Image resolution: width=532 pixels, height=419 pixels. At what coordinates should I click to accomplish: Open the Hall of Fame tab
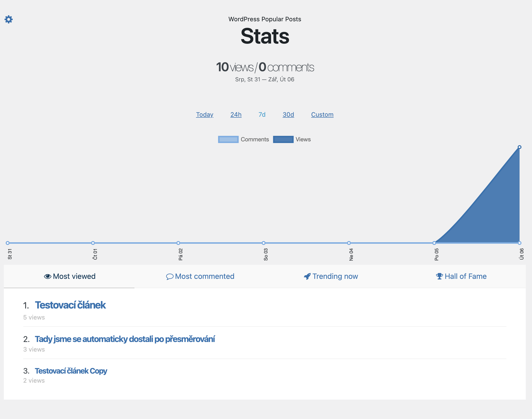(461, 276)
